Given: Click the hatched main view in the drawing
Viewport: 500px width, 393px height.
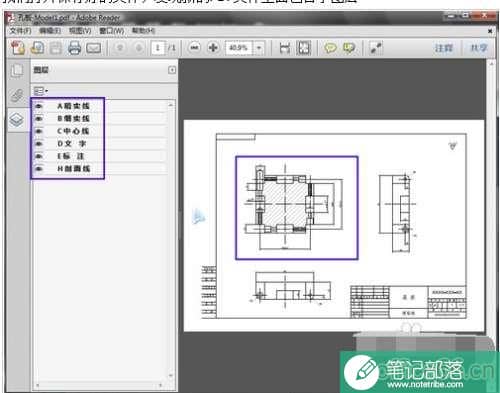Looking at the screenshot, I should coord(285,204).
